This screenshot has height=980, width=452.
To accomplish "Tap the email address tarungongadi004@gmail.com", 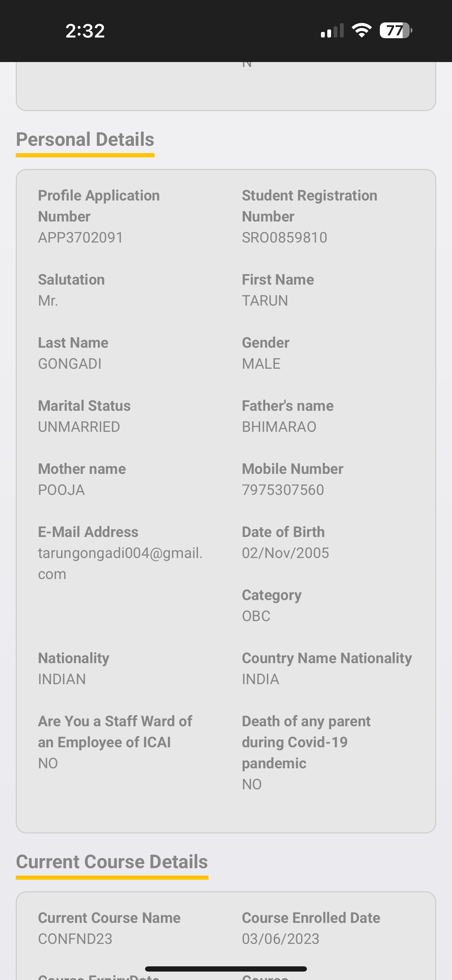I will (x=120, y=563).
